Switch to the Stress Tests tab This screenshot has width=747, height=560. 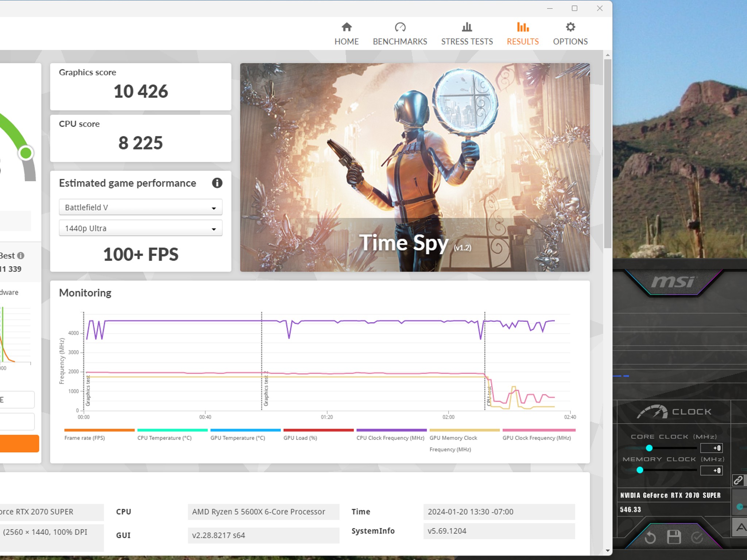(x=467, y=33)
